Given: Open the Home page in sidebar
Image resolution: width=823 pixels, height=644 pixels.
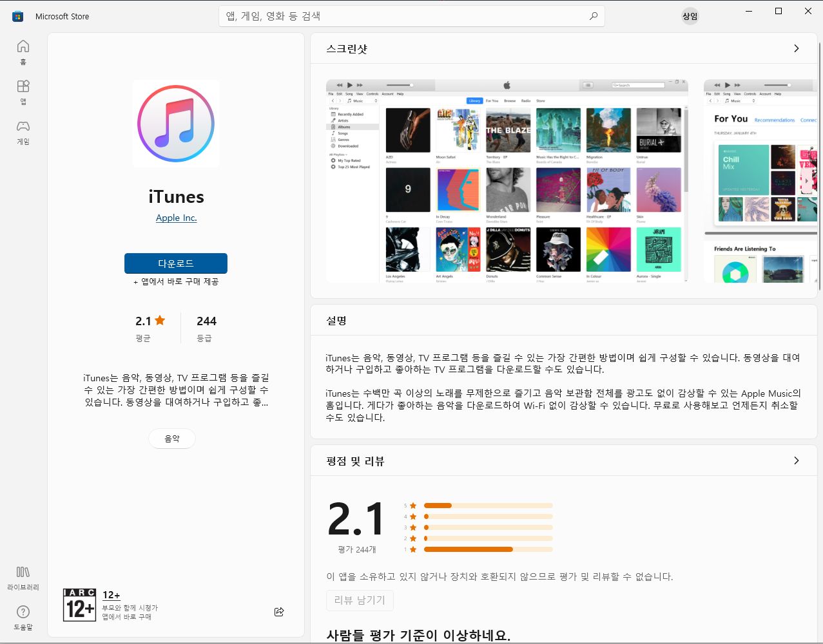Looking at the screenshot, I should tap(23, 52).
